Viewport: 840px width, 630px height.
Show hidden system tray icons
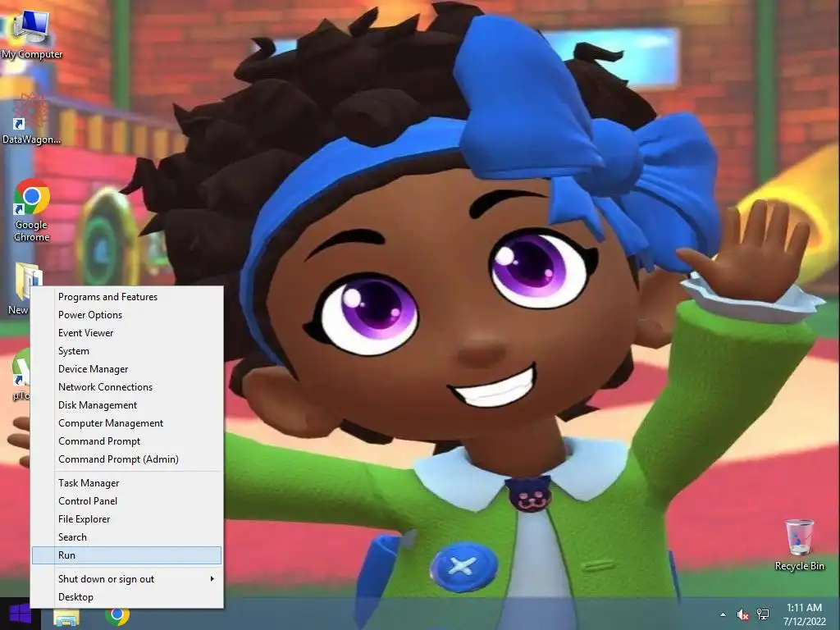click(724, 614)
